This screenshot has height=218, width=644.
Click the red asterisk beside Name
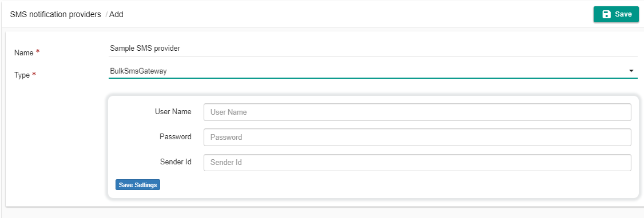point(38,51)
